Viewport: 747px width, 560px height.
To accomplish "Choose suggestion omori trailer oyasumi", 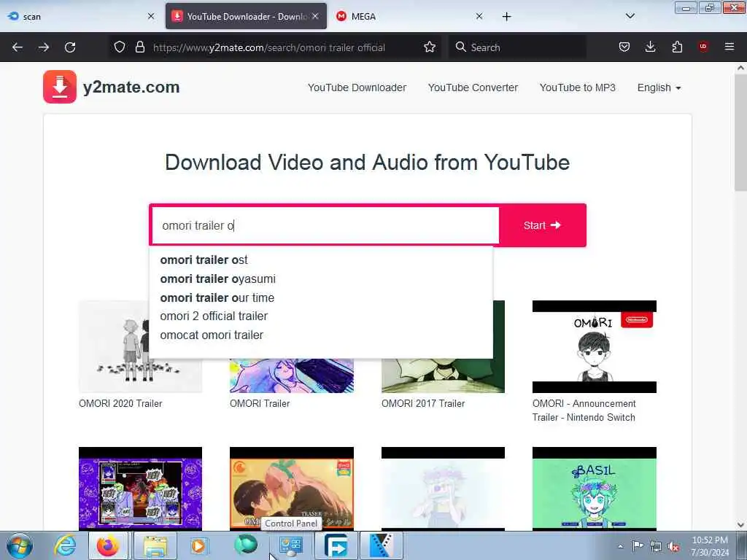I will [217, 279].
